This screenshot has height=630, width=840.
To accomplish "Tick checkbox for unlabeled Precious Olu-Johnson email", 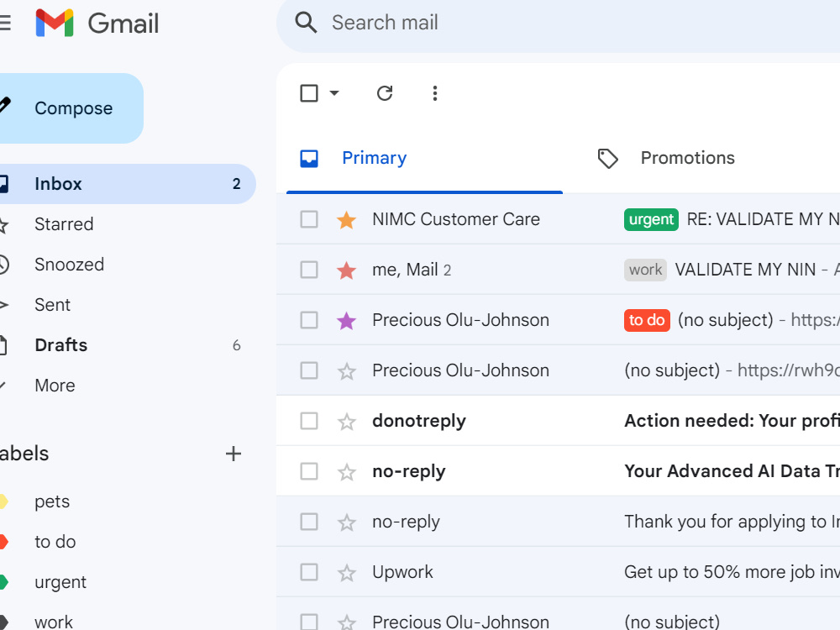I will point(309,370).
